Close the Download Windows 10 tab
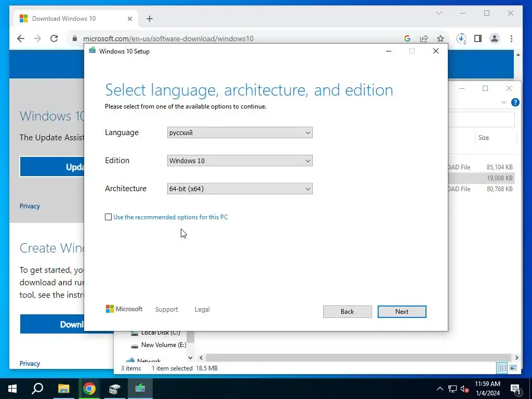 (x=129, y=19)
